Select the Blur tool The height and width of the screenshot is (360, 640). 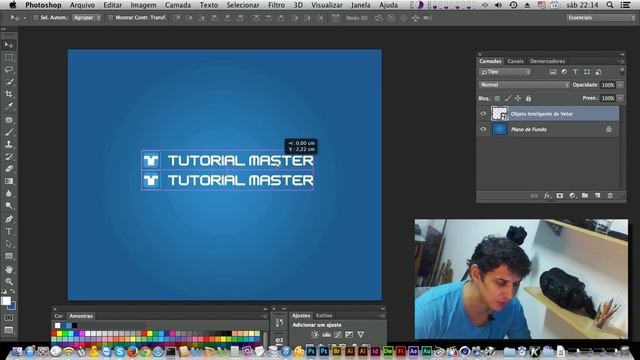9,193
